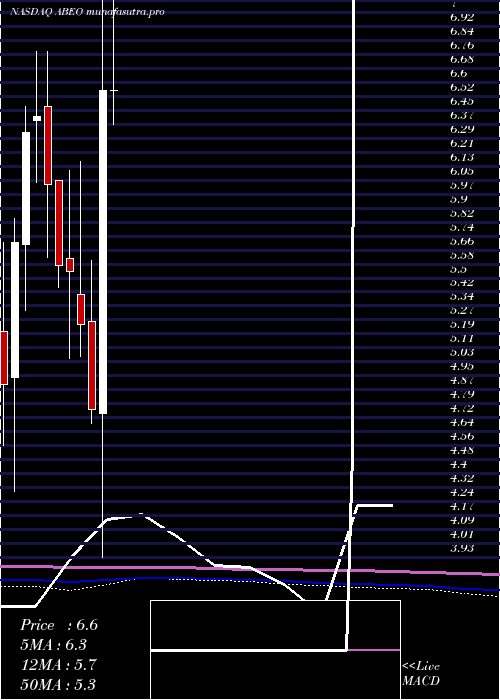The image size is (500, 700).
Task: Click the 3.93 price axis label
Action: tap(462, 548)
